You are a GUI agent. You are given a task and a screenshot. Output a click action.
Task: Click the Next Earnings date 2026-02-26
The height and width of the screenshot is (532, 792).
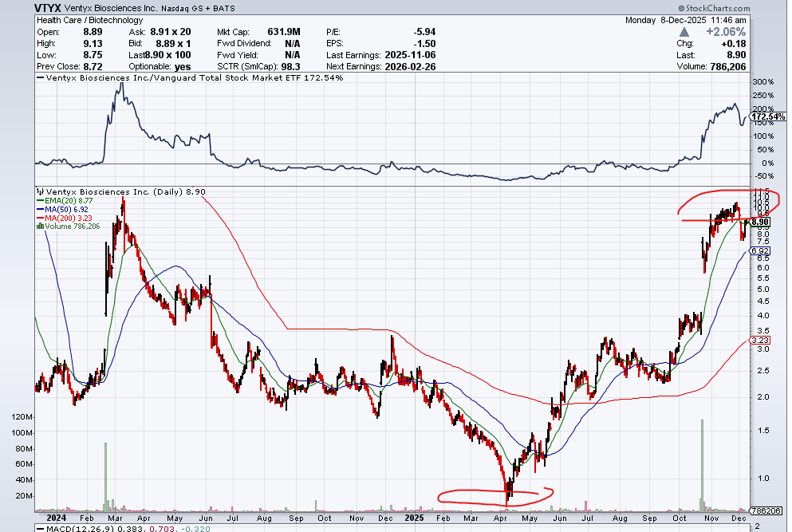[x=410, y=67]
